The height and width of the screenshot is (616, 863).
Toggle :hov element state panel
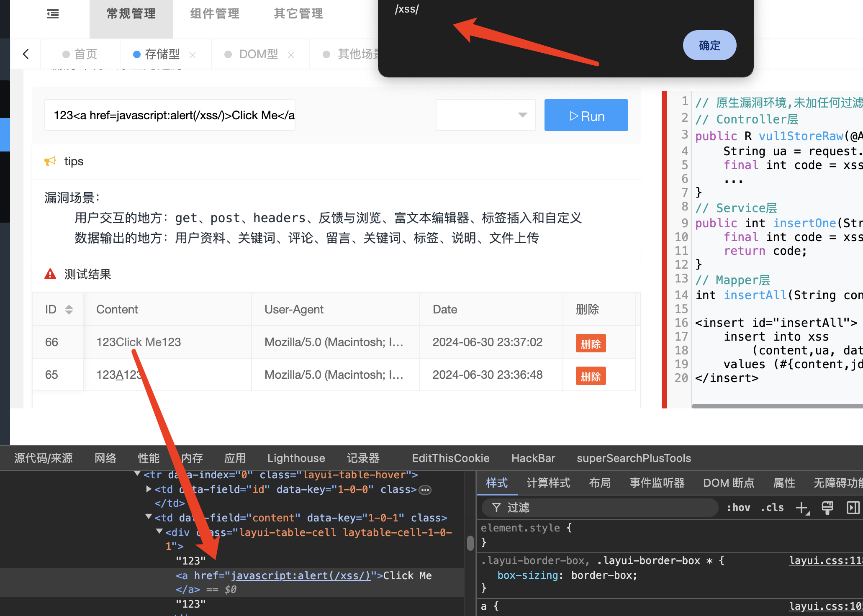coord(739,508)
